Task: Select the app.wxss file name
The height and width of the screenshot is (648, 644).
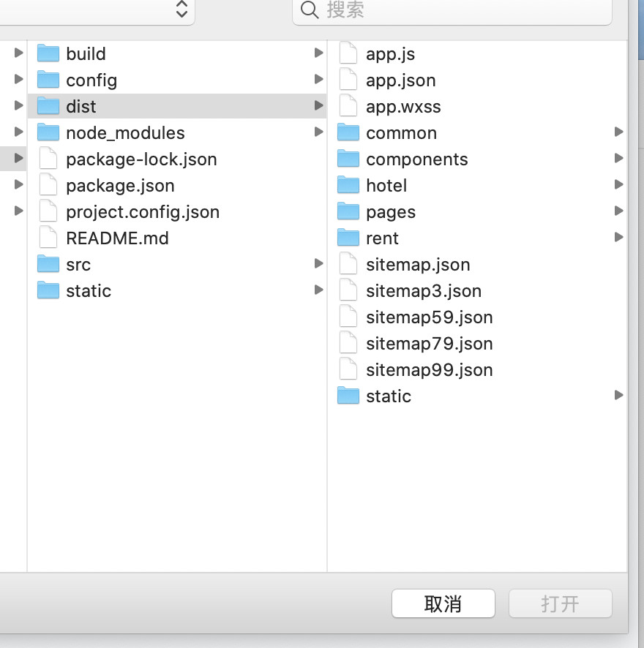Action: click(x=403, y=107)
